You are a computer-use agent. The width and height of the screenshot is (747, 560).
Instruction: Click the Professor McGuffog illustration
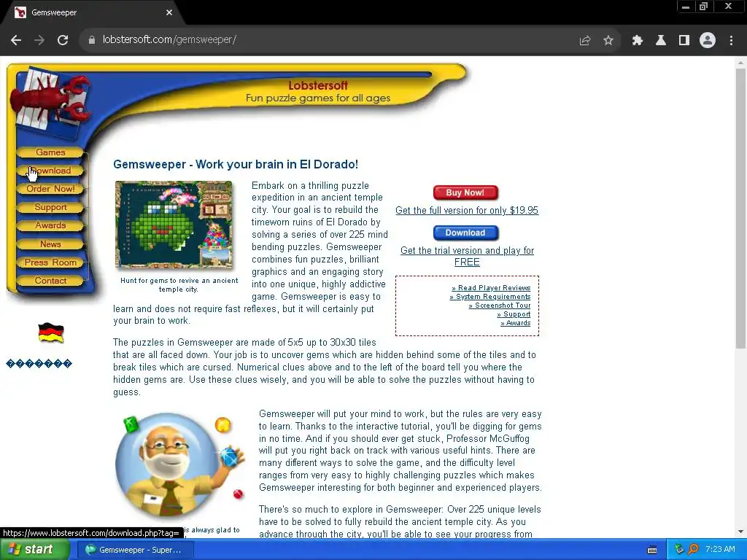point(179,464)
